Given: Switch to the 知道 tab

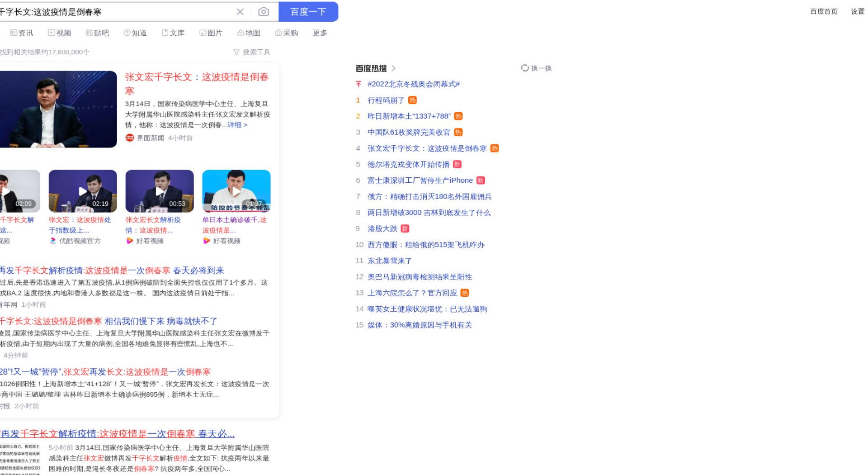Looking at the screenshot, I should pos(135,33).
